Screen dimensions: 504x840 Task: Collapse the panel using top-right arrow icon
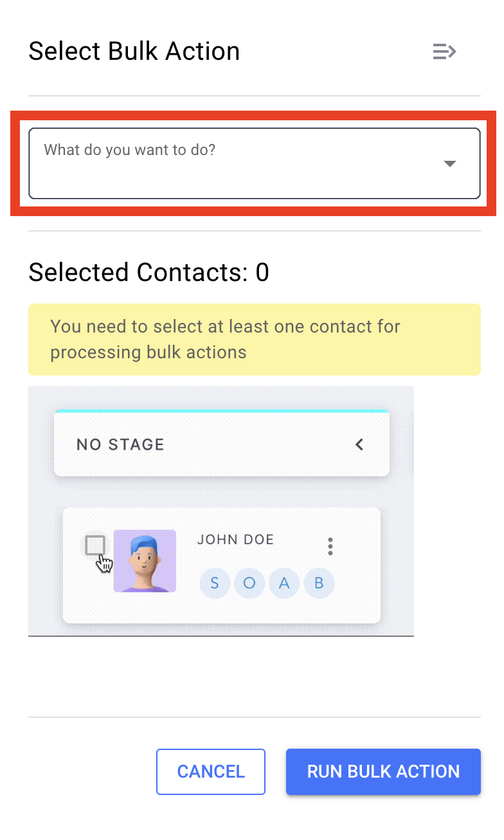[x=444, y=51]
